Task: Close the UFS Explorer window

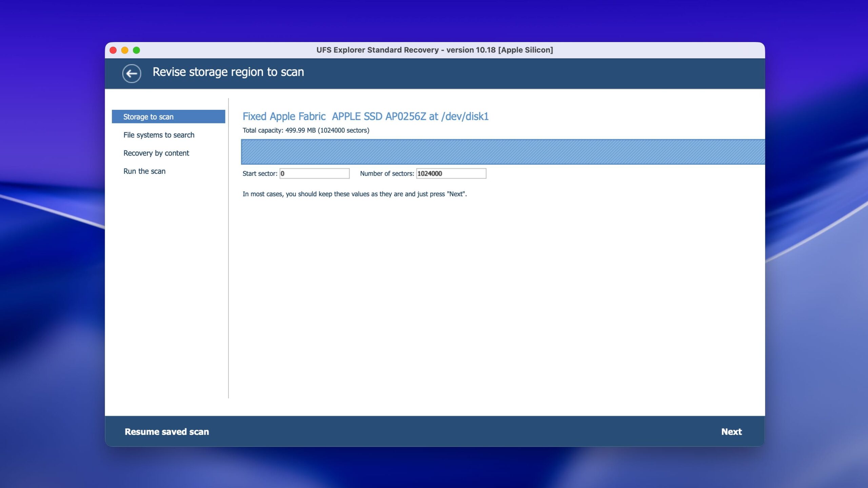Action: click(113, 50)
